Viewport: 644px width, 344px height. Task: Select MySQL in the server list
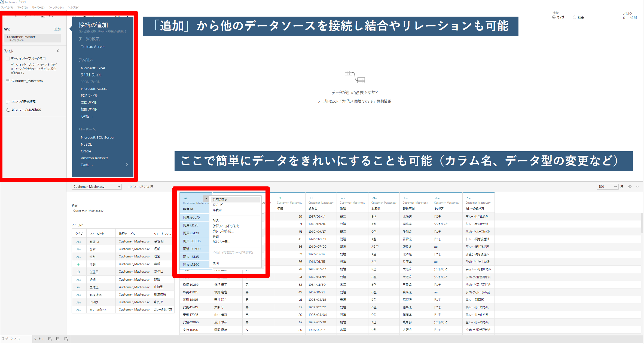point(86,144)
